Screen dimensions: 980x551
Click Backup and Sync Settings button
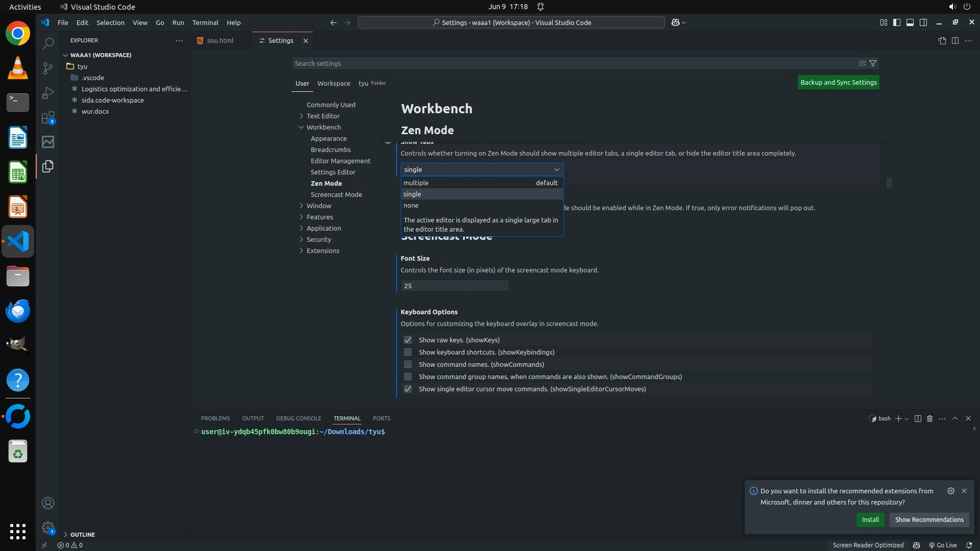(x=838, y=82)
